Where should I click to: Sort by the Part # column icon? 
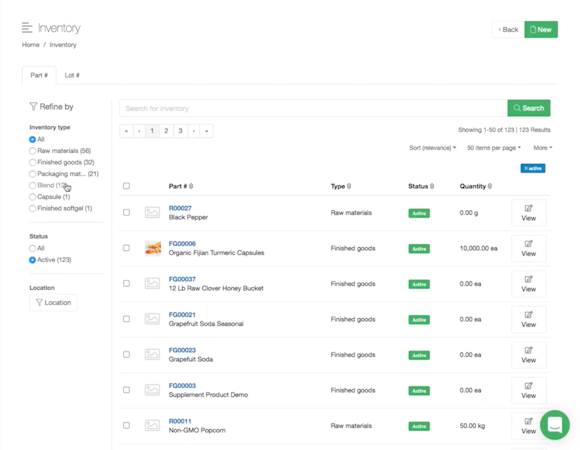pos(191,186)
